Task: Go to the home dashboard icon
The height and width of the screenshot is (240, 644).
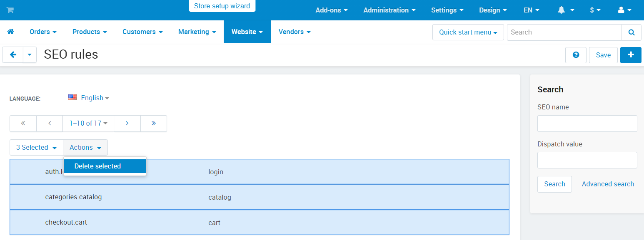Action: pyautogui.click(x=11, y=32)
